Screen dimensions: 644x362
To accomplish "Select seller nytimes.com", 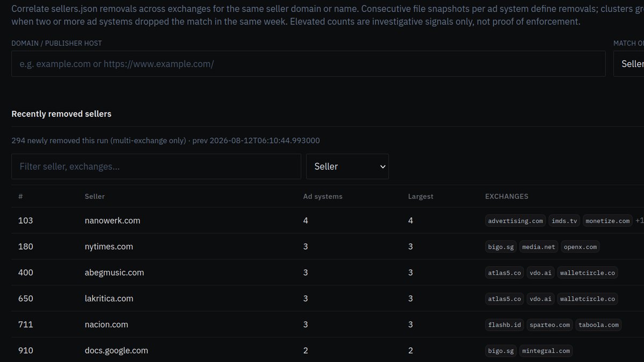I will click(109, 247).
